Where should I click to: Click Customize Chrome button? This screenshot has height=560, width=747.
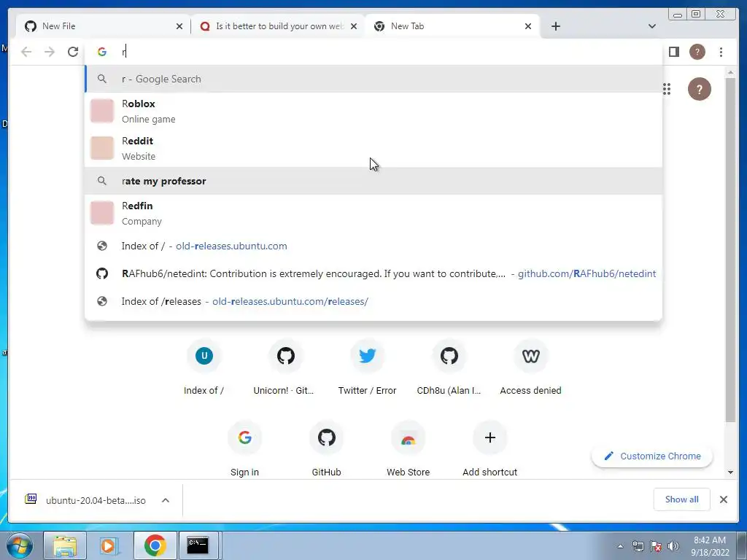coord(651,456)
